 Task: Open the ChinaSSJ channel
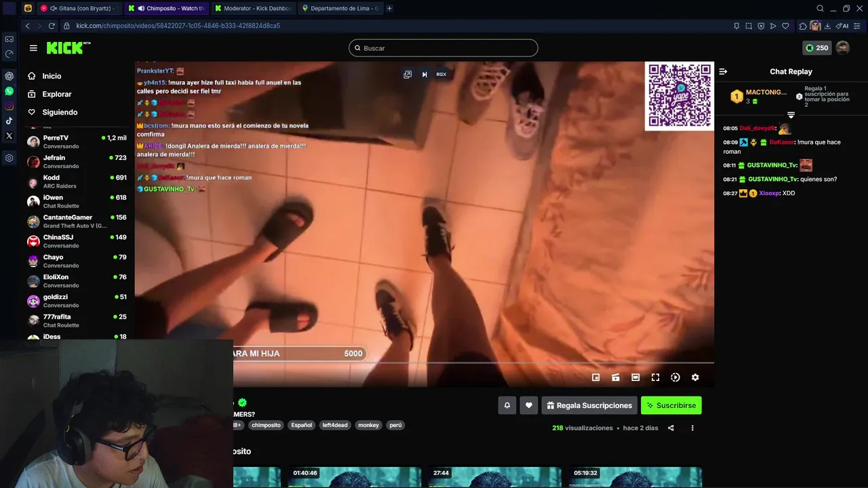click(x=77, y=241)
